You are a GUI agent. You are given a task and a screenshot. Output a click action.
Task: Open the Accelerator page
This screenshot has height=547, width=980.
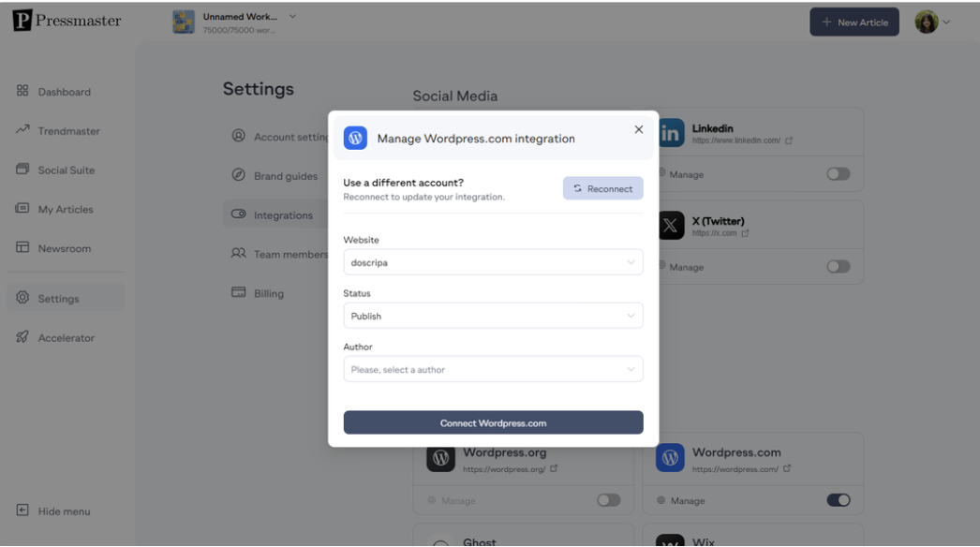(67, 337)
